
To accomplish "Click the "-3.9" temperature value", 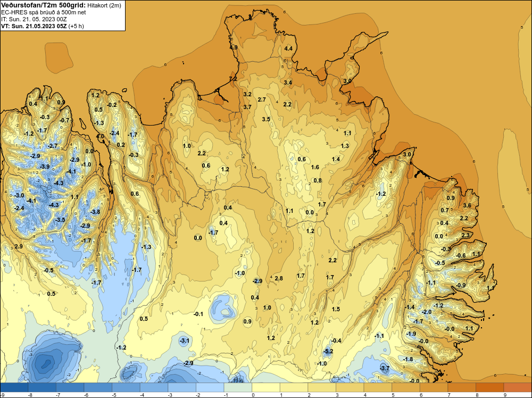I will click(x=45, y=167).
